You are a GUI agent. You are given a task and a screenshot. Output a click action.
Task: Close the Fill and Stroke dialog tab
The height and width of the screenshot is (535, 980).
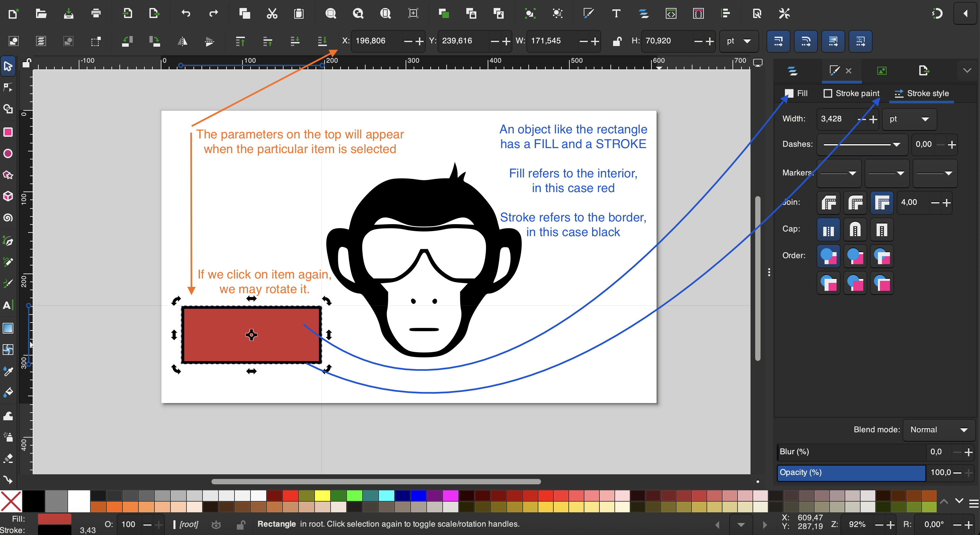click(x=848, y=71)
